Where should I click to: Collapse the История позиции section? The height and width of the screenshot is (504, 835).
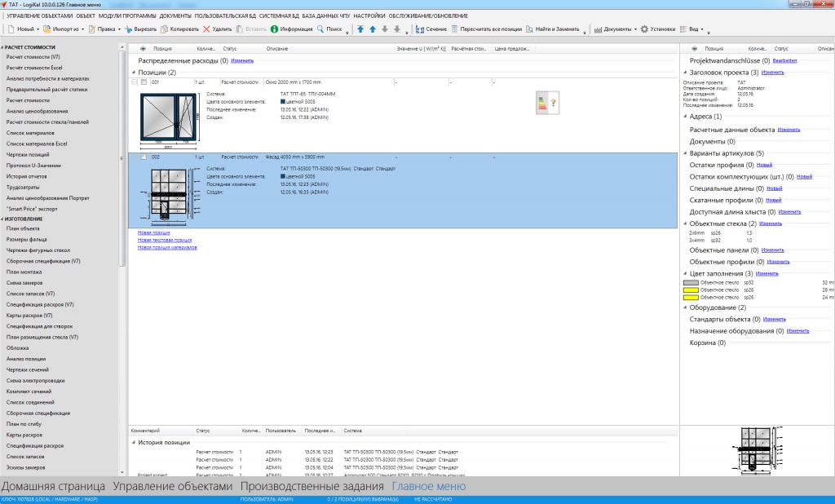[134, 442]
